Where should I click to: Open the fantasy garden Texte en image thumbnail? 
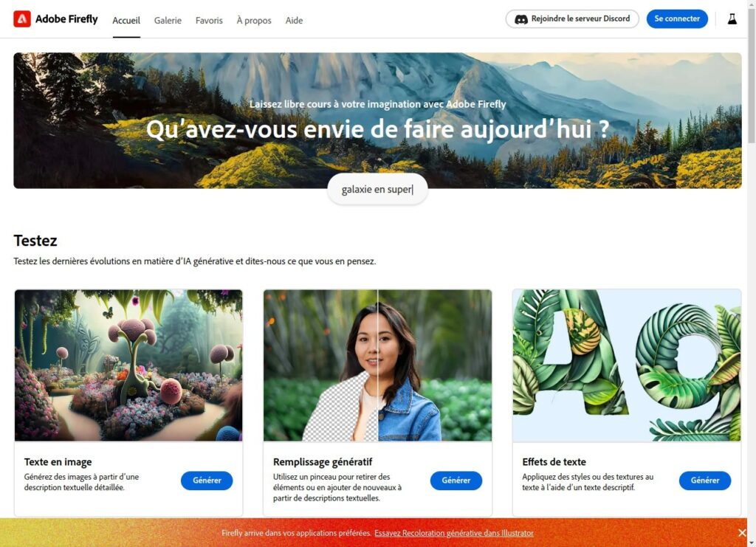click(128, 365)
